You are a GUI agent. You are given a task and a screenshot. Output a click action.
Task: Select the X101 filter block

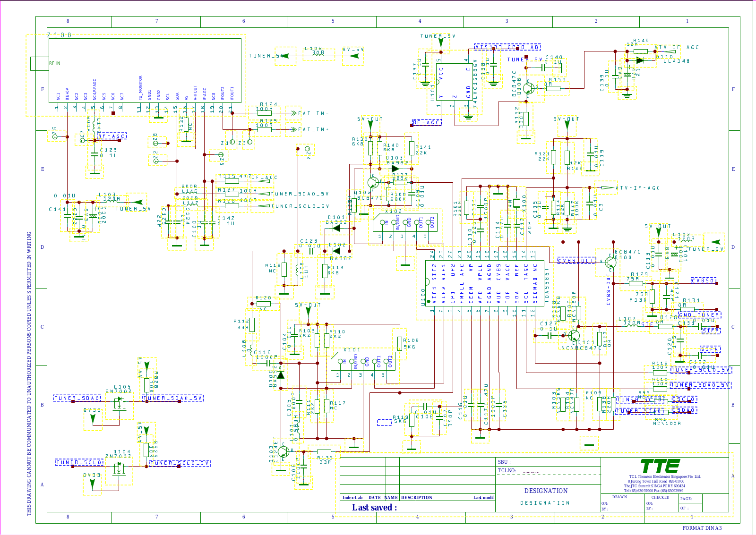pos(363,362)
